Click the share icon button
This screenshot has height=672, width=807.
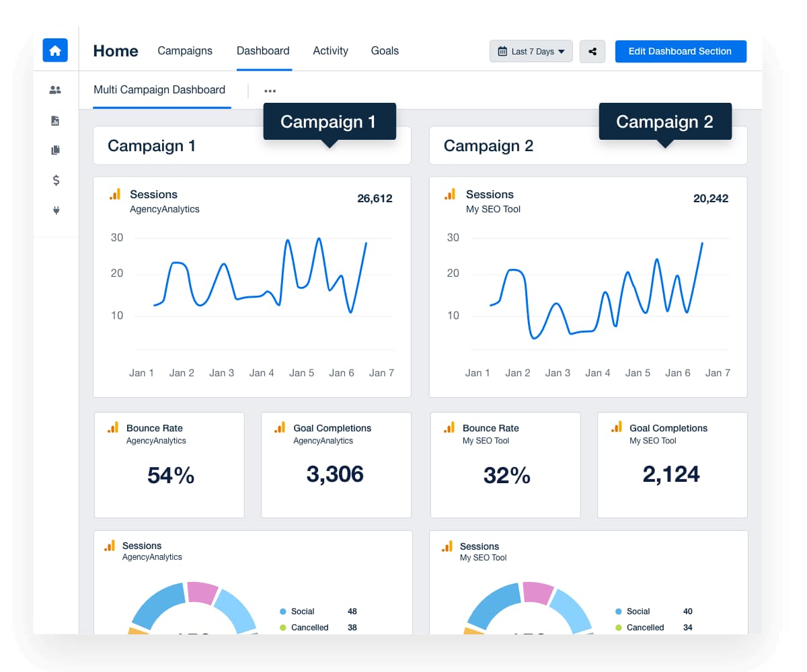pos(592,52)
